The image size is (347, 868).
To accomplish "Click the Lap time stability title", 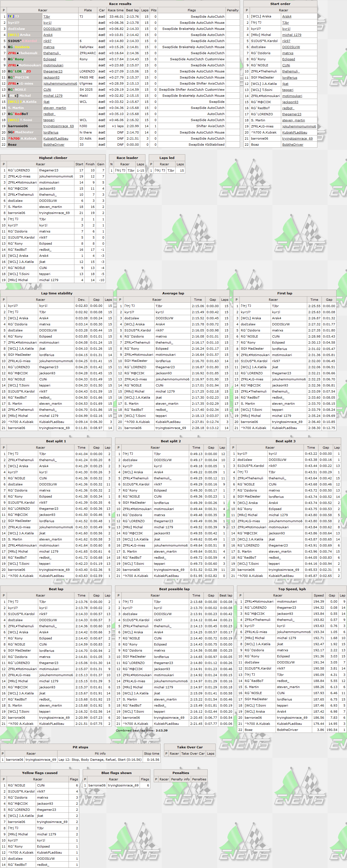I will coord(57,293).
